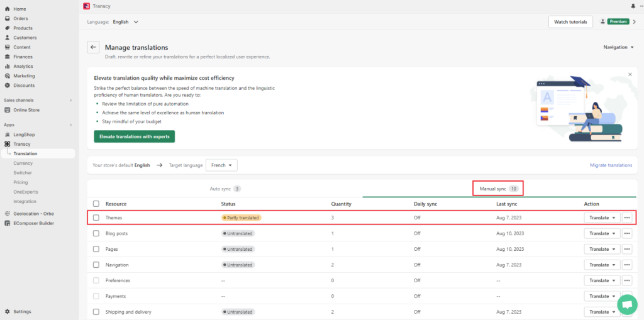The height and width of the screenshot is (320, 644).
Task: Open more actions for Blog posts row
Action: [627, 233]
